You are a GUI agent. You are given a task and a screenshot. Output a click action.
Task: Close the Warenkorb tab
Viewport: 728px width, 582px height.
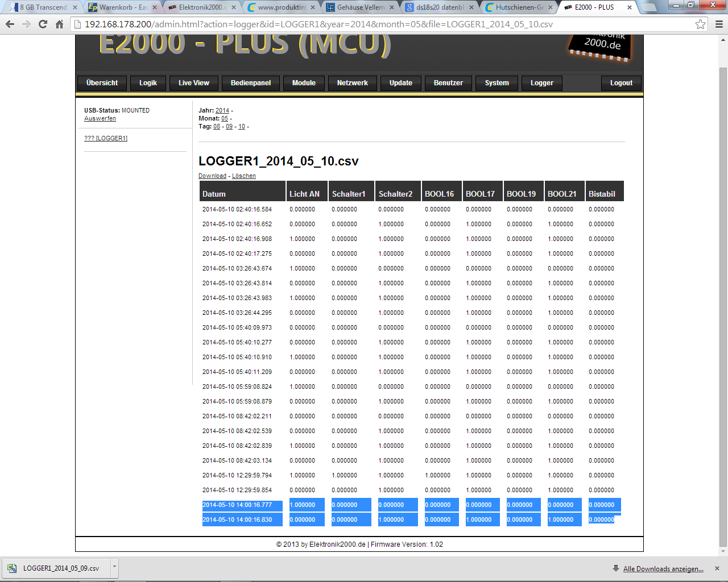[x=154, y=7]
